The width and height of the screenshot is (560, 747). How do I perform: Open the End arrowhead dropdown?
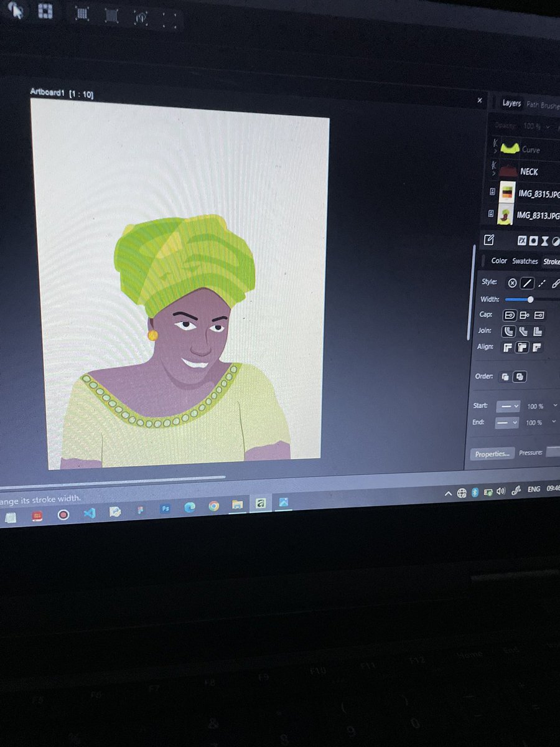tap(506, 422)
